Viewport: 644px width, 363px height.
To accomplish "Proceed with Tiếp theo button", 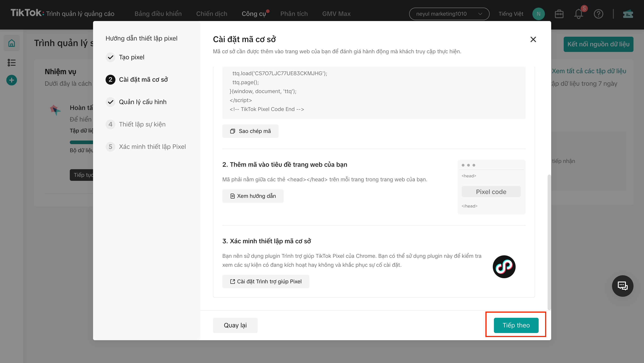I will point(516,325).
